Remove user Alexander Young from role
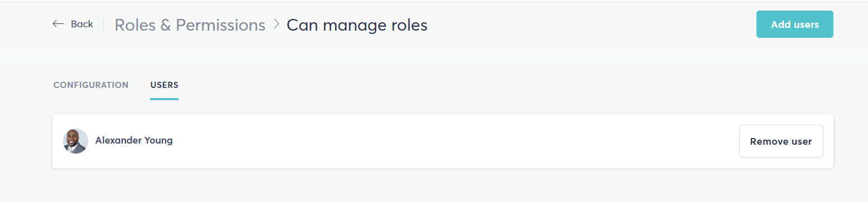This screenshot has height=202, width=868. pyautogui.click(x=781, y=141)
